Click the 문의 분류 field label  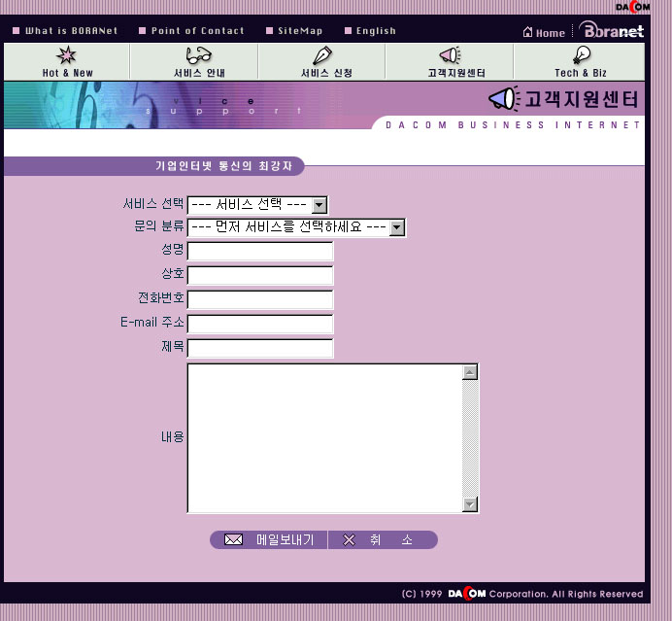pyautogui.click(x=159, y=226)
